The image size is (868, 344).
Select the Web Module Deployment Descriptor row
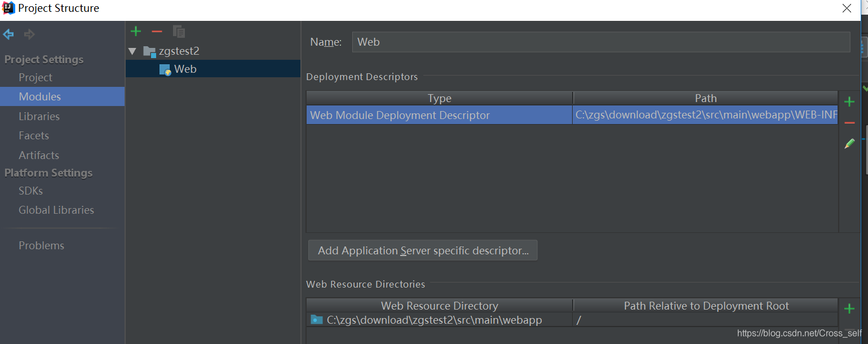tap(572, 115)
